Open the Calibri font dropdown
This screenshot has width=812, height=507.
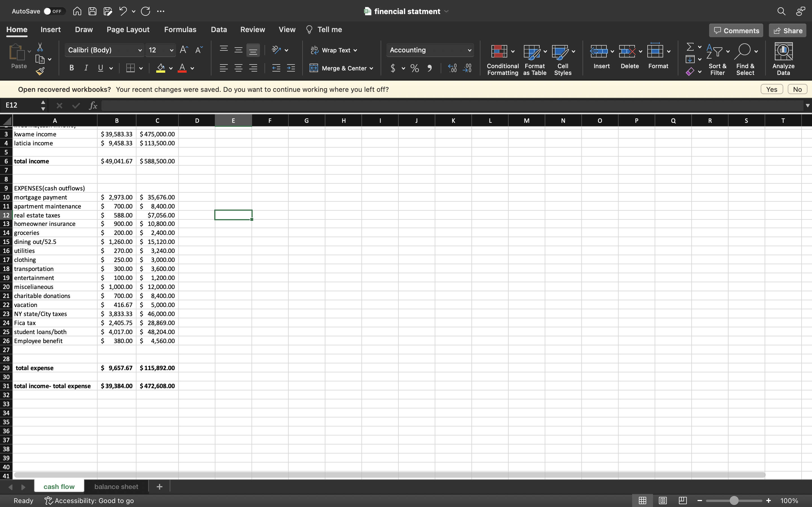click(x=140, y=50)
